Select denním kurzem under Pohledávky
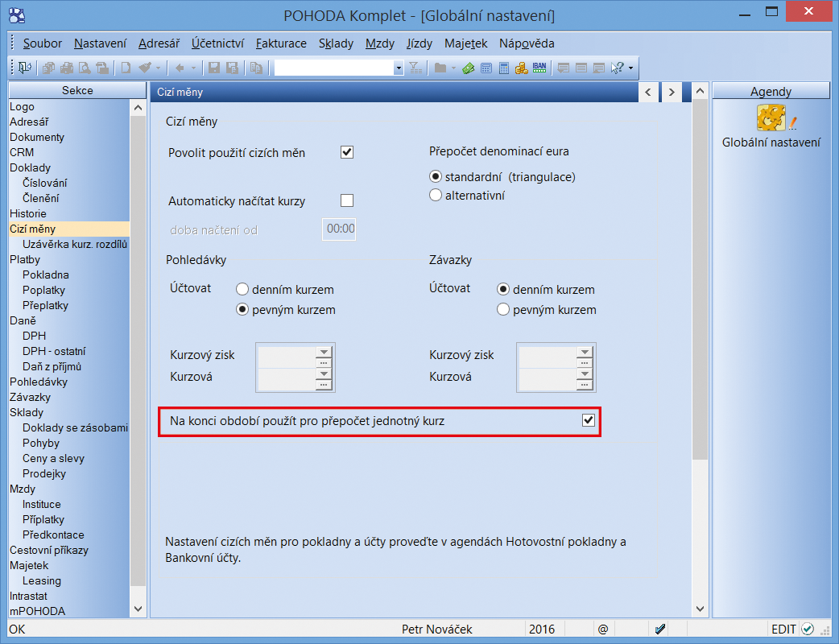The width and height of the screenshot is (839, 644). 242,289
